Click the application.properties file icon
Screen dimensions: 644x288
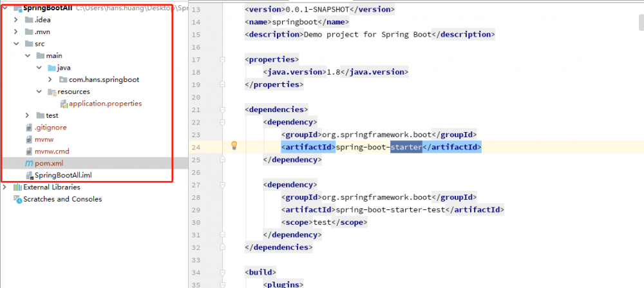click(64, 104)
